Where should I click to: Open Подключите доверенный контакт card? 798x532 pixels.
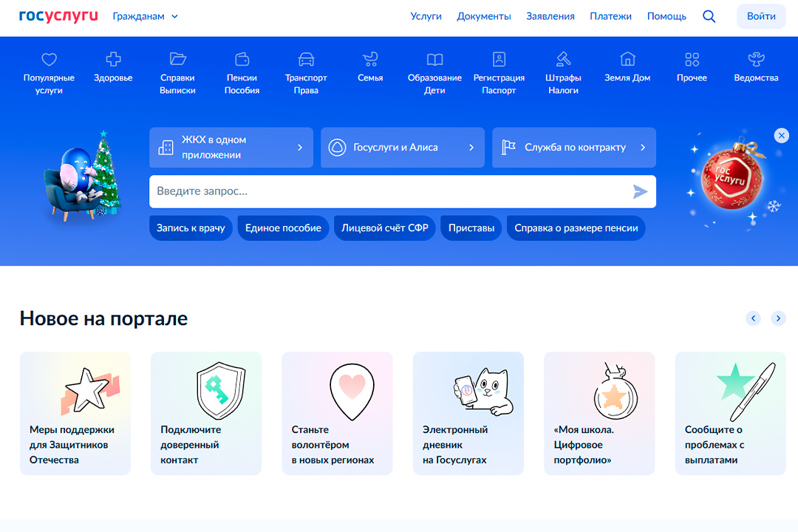tap(206, 413)
